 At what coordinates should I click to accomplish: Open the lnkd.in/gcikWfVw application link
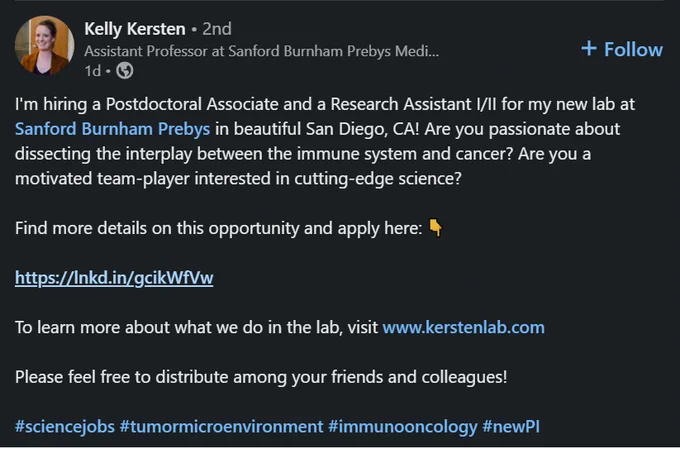pyautogui.click(x=114, y=278)
